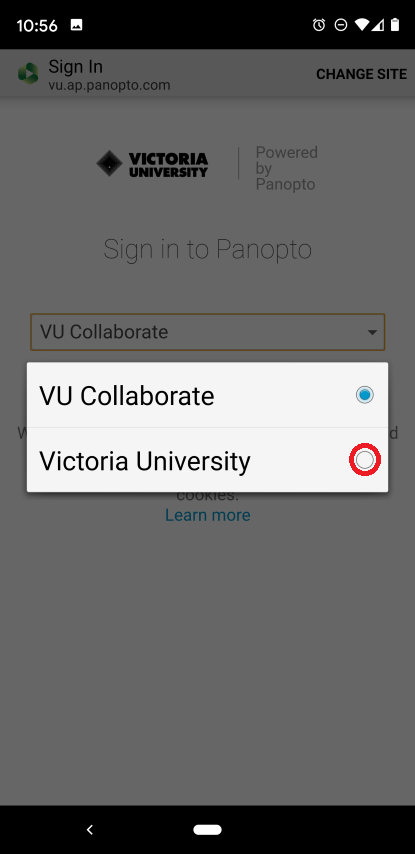Click the VU Collaborate combo box field

click(208, 332)
